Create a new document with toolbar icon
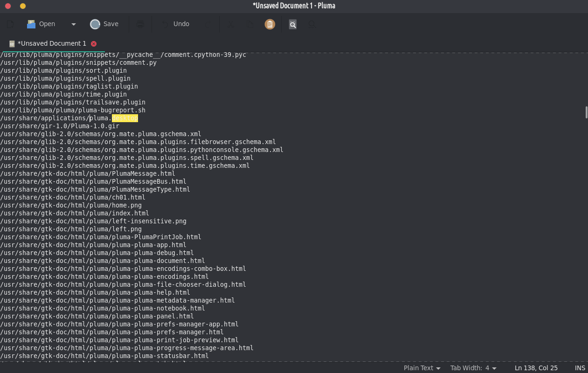 [10, 24]
